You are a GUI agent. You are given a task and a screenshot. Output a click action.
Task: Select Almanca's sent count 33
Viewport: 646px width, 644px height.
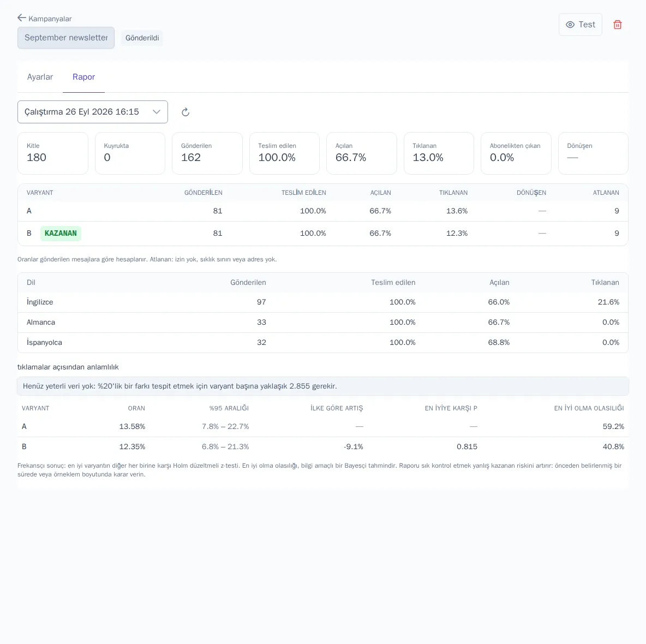coord(261,322)
